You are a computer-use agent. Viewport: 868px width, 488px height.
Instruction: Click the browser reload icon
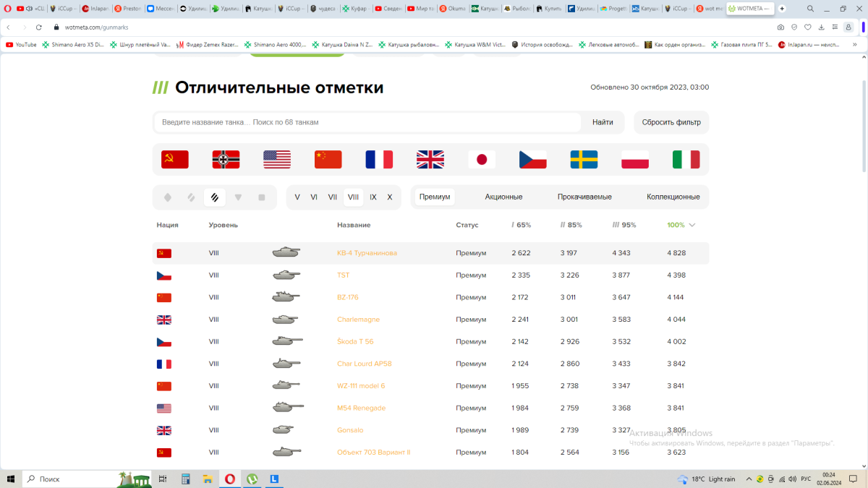(38, 27)
